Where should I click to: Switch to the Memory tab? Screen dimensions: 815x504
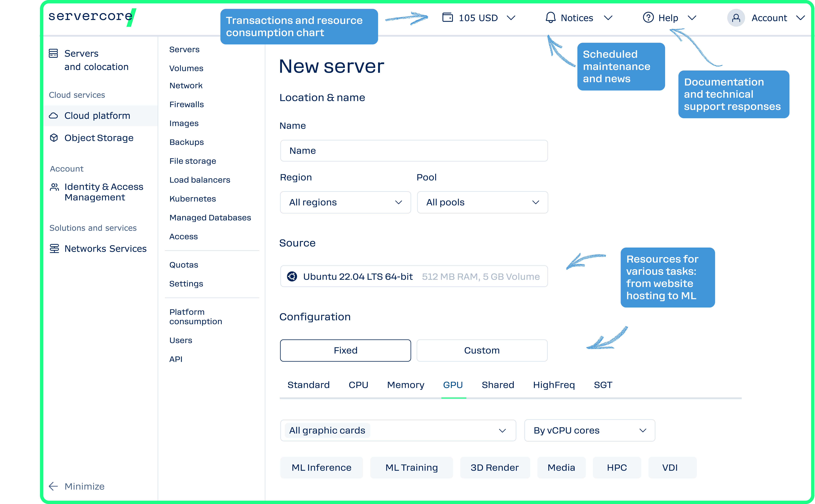406,385
